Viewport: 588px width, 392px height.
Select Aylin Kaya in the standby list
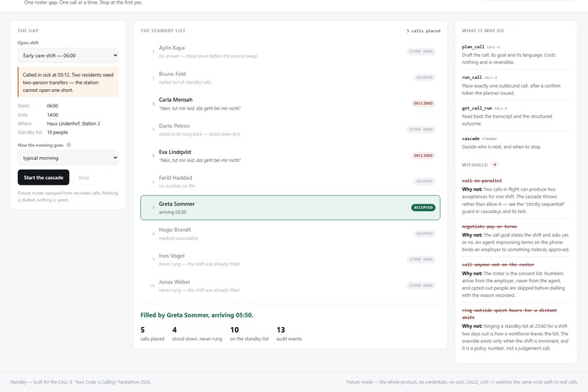pos(290,51)
